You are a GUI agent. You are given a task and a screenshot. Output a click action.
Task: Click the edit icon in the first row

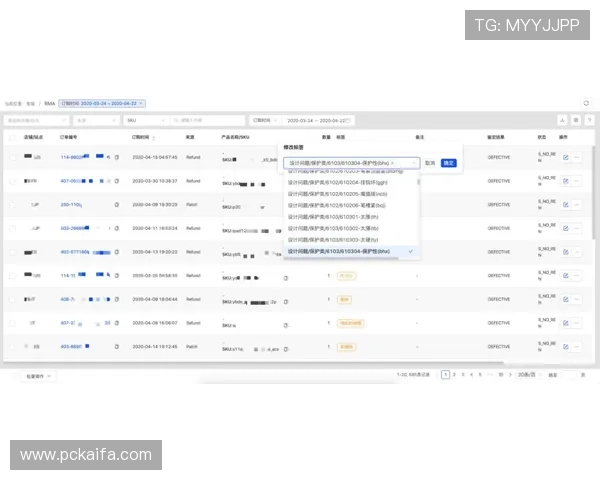click(x=565, y=157)
